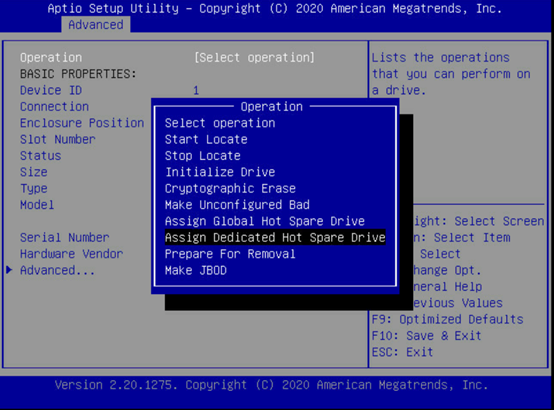This screenshot has width=554, height=410.
Task: Click the Enclosure Position label
Action: coord(82,123)
